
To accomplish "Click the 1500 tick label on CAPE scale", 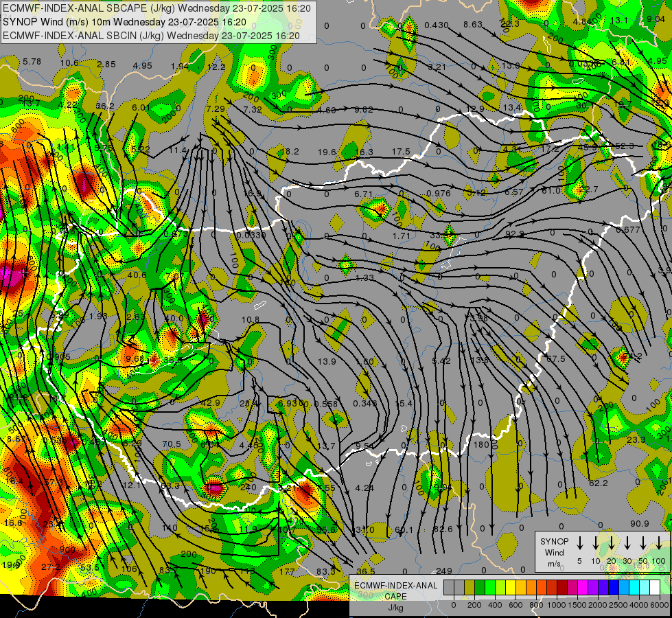I will click(x=577, y=605).
